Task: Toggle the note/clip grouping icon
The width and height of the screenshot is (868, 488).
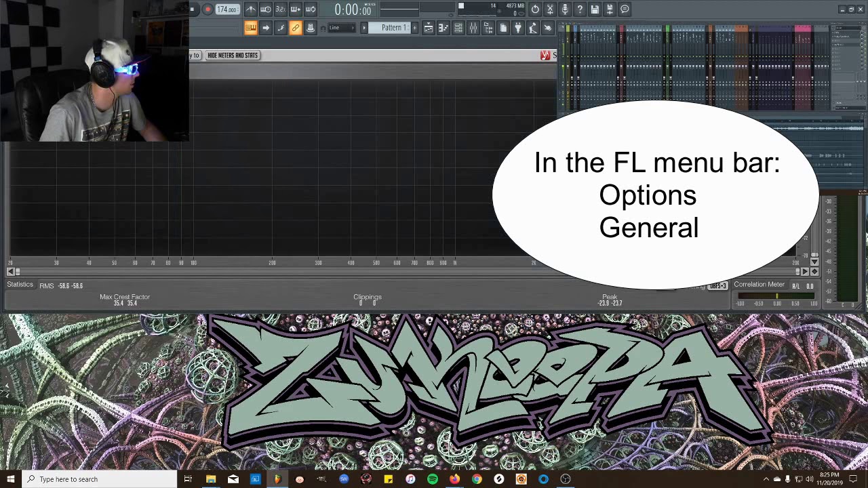Action: click(x=281, y=28)
